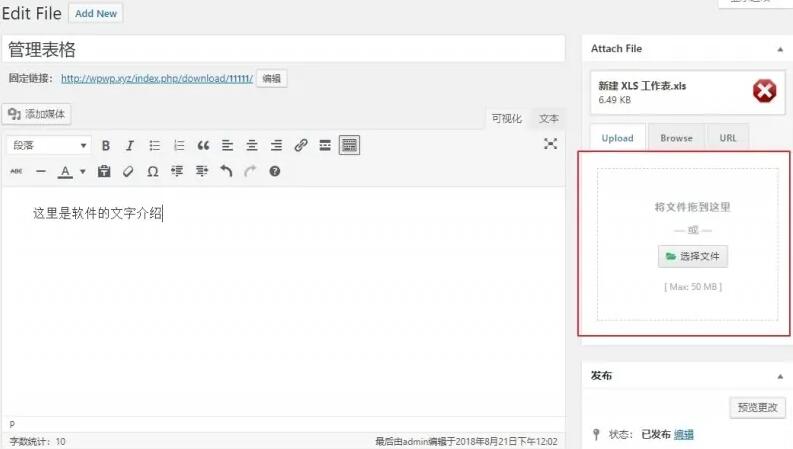Apply the text color
Screen dimensions: 793x449
click(x=65, y=172)
